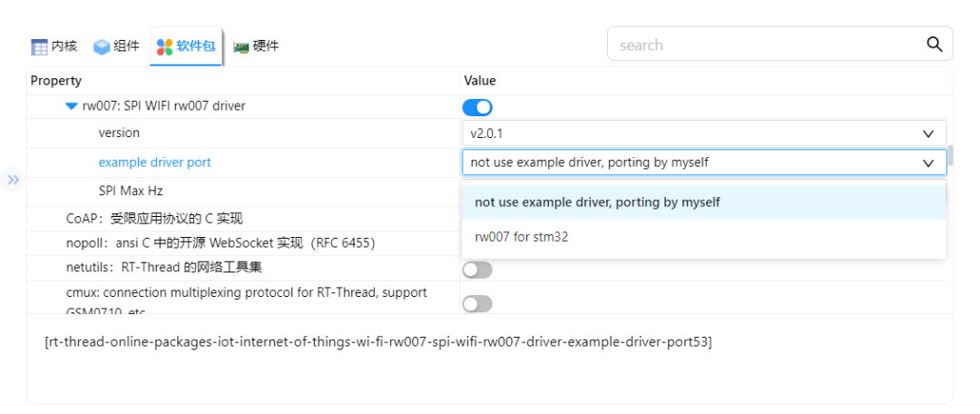This screenshot has height=414, width=980.
Task: Collapse the example driver port dropdown
Action: click(927, 163)
